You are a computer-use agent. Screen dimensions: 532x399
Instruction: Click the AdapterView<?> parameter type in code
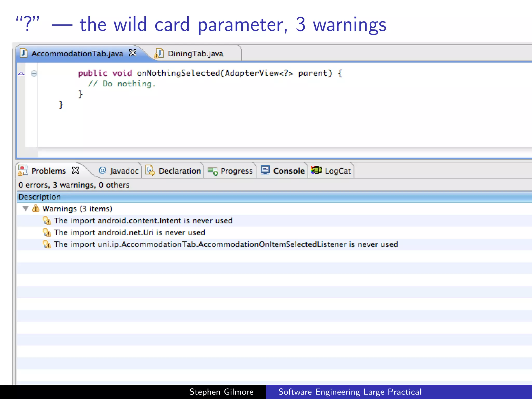point(259,73)
